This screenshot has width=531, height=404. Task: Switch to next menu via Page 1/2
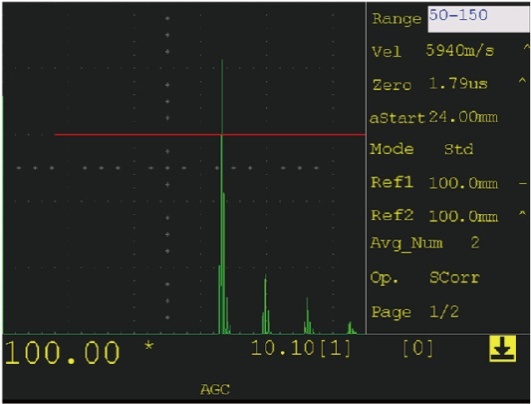(x=415, y=312)
